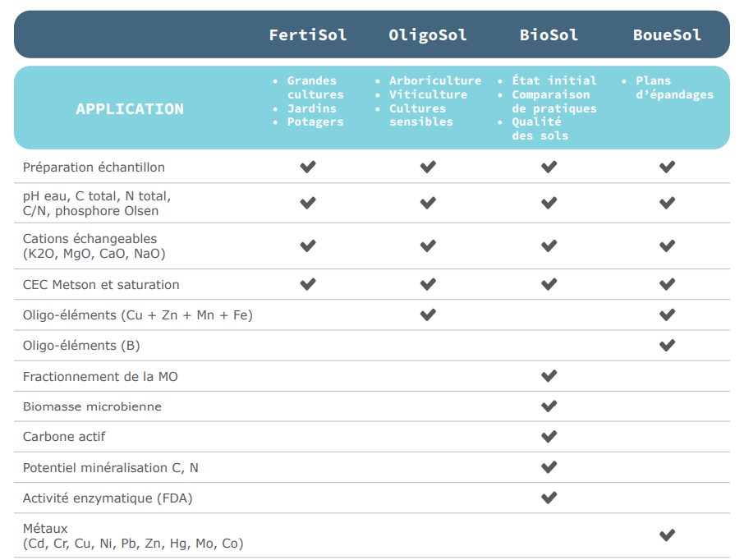Screen dimensions: 744x560
Task: Select the BoueSol column header
Action: [x=668, y=34]
